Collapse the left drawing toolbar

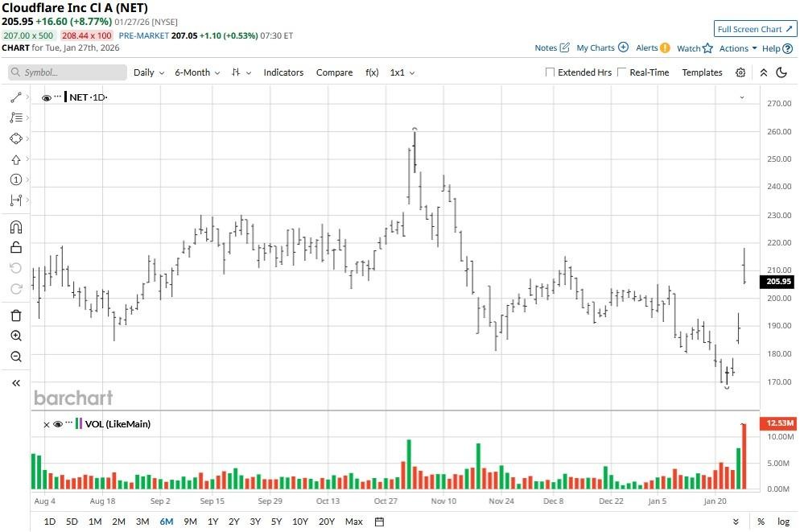[x=16, y=383]
